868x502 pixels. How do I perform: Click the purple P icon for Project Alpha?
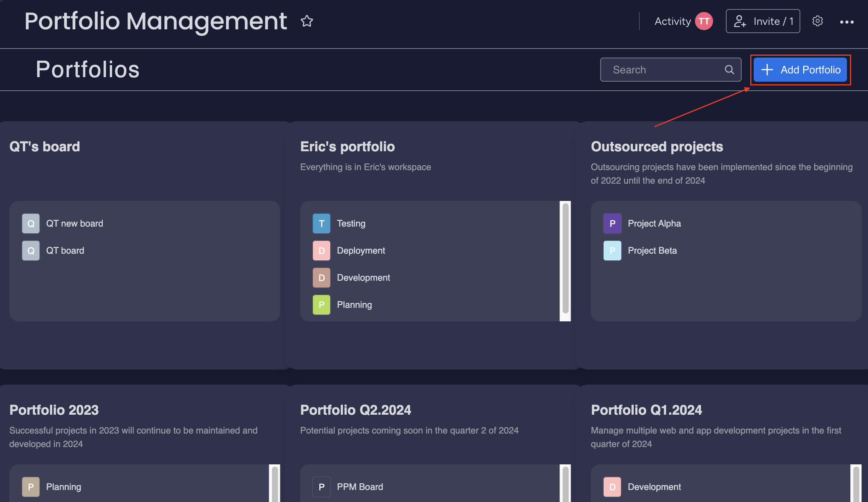point(612,224)
